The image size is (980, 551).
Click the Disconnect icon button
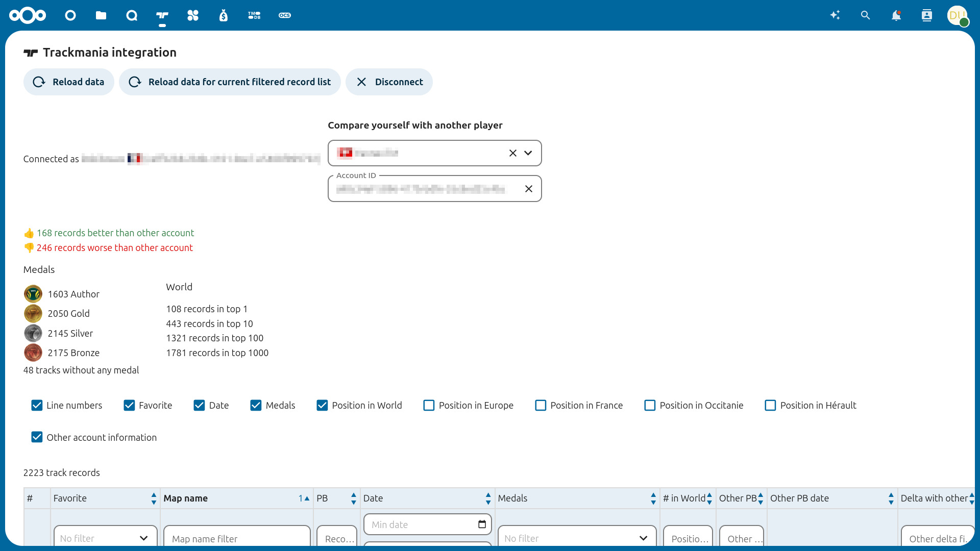click(362, 82)
